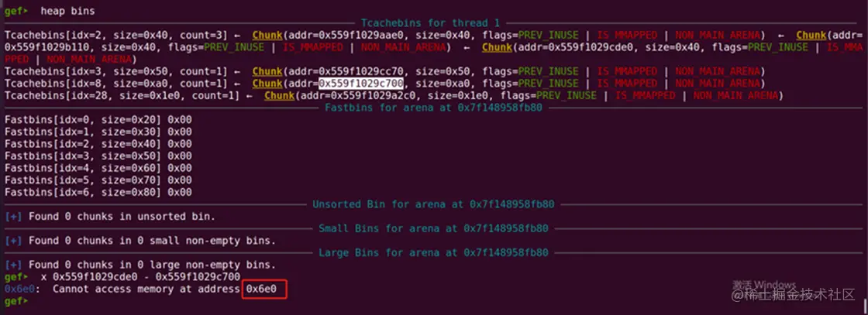Click the [+] marker beside unsorted bin message
This screenshot has height=315, width=868.
13,216
